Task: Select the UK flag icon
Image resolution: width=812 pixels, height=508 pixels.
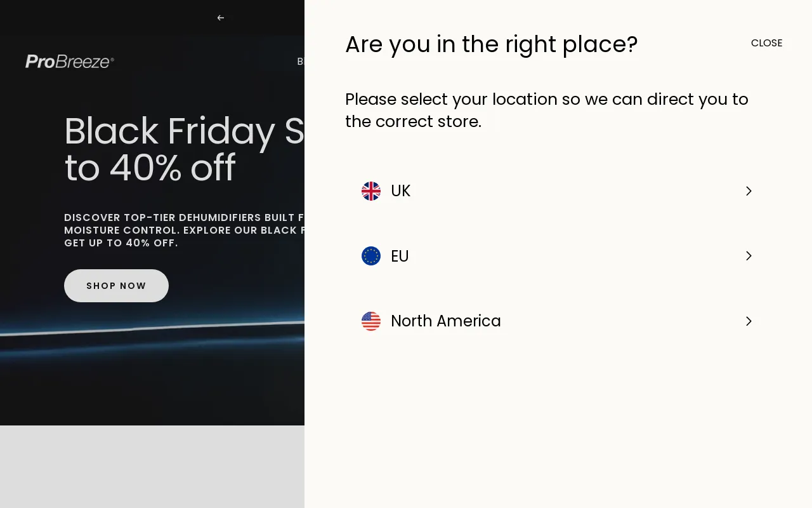Action: (x=371, y=190)
